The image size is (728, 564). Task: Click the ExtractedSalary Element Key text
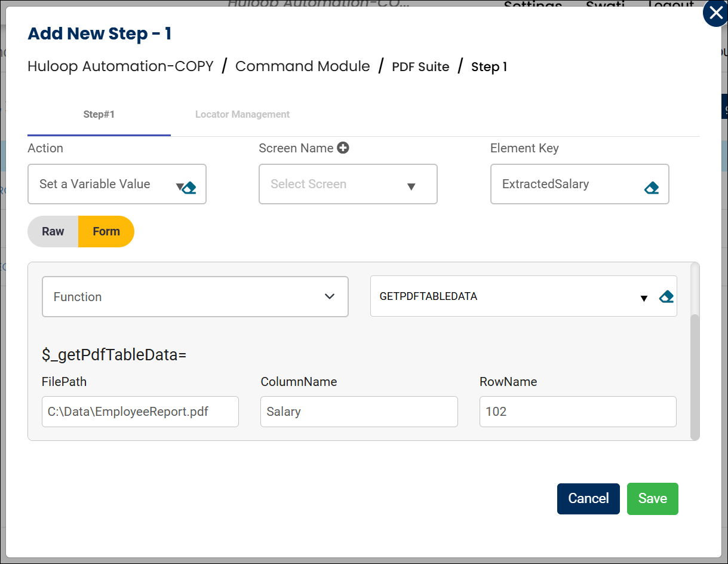pos(545,185)
